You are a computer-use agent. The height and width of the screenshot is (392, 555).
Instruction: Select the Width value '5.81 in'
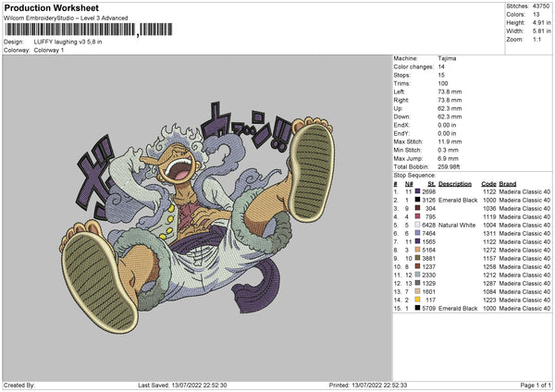point(541,31)
